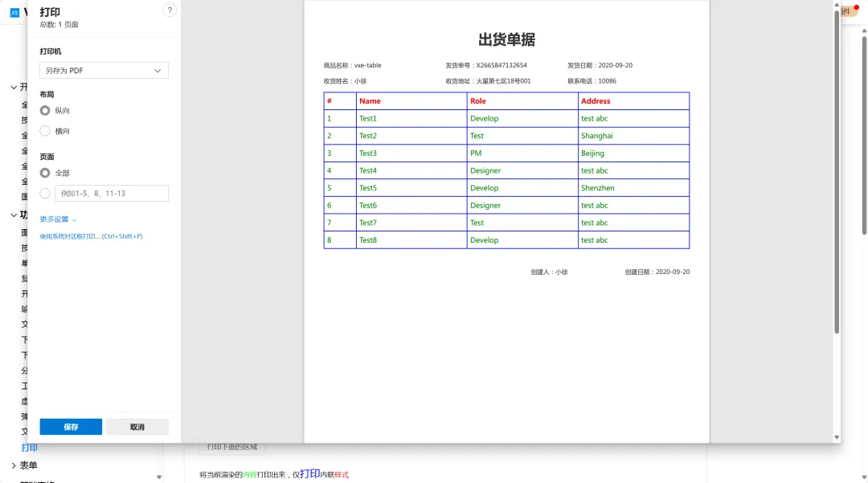Click the sidebar scroll down arrow
The height and width of the screenshot is (483, 868).
(x=159, y=477)
